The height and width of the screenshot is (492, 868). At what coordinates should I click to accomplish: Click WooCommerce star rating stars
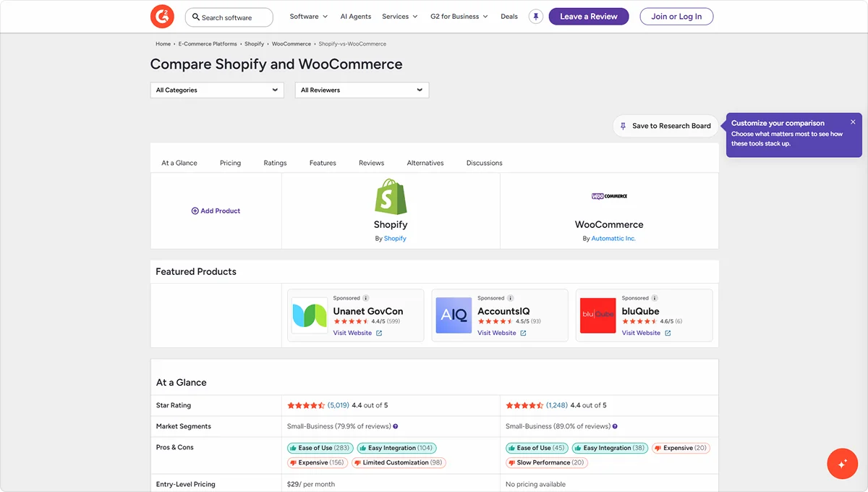click(x=524, y=406)
